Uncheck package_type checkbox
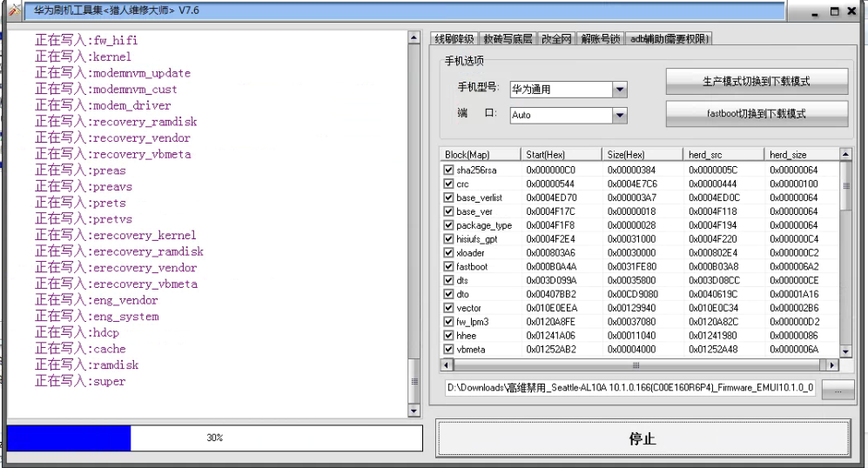This screenshot has width=868, height=468. click(448, 225)
